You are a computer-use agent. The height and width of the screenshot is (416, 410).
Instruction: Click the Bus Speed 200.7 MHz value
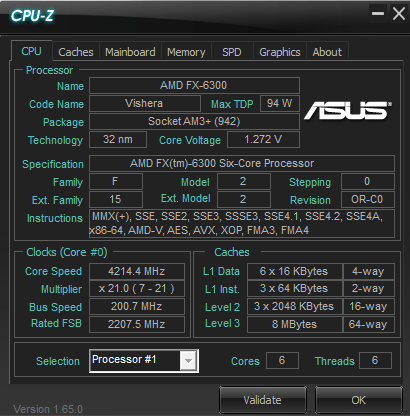(137, 306)
